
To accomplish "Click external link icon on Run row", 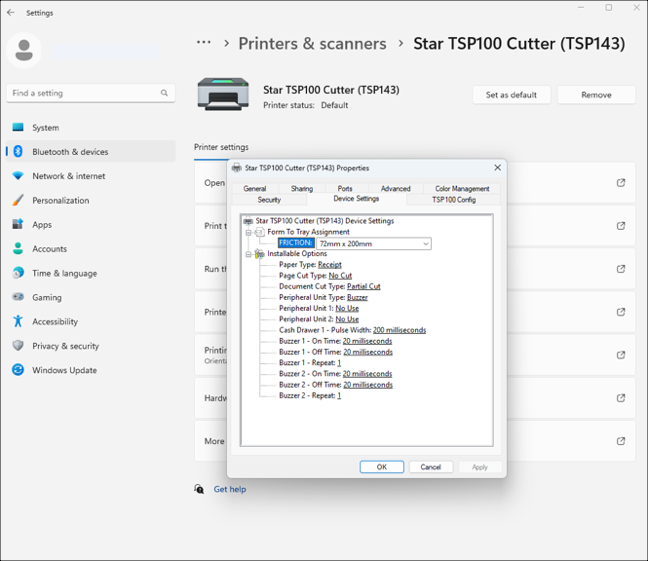I will (x=621, y=269).
